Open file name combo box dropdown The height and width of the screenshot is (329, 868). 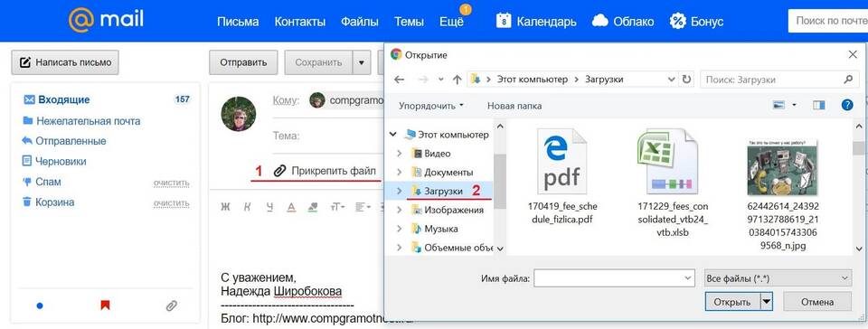(x=688, y=277)
